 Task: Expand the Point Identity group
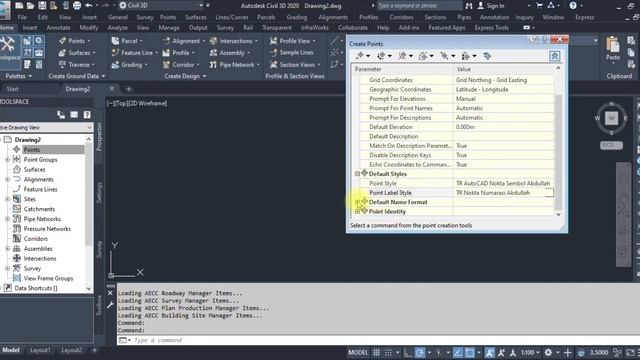pos(357,211)
